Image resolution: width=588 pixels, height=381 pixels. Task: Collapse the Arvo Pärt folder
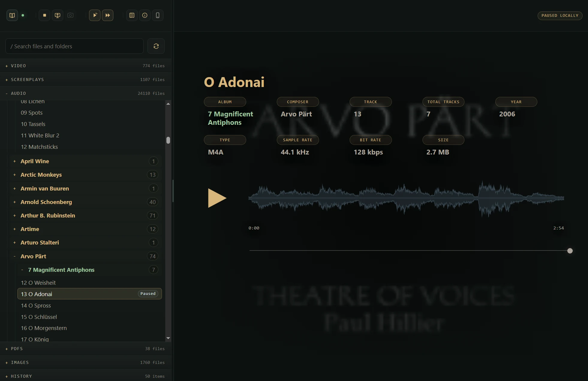point(85,256)
